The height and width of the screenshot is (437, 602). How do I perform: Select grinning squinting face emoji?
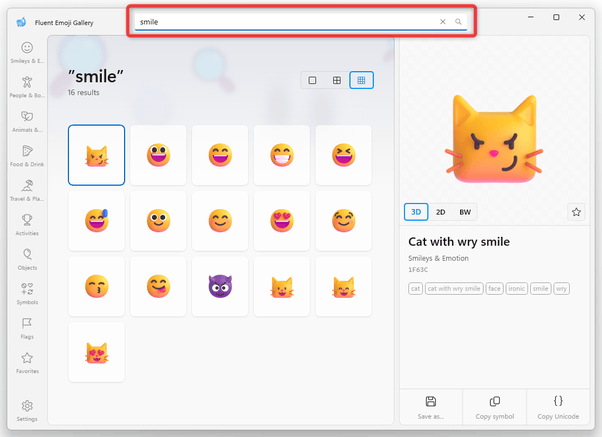[x=344, y=155]
